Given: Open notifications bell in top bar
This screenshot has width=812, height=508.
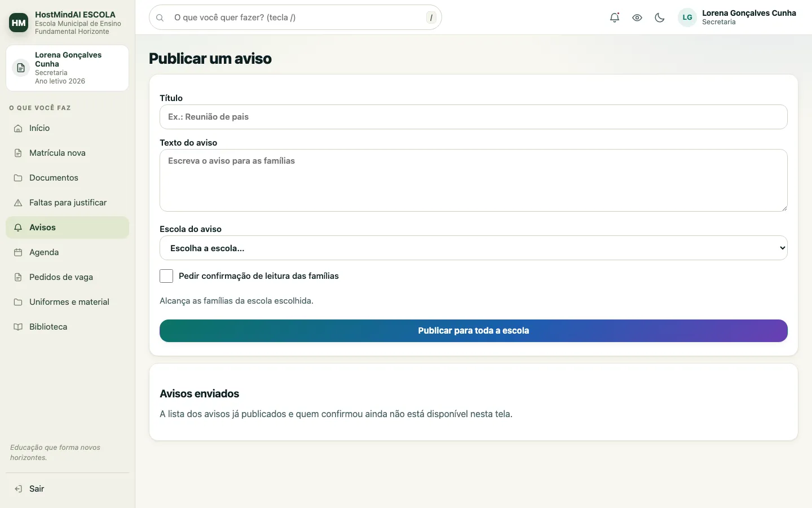Looking at the screenshot, I should (x=615, y=17).
